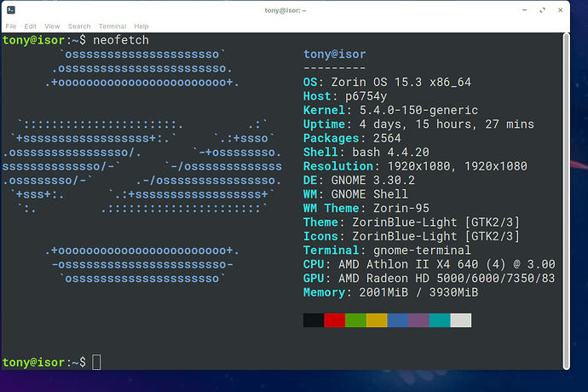Click the Shell value 'bash 4.4.20'

390,153
